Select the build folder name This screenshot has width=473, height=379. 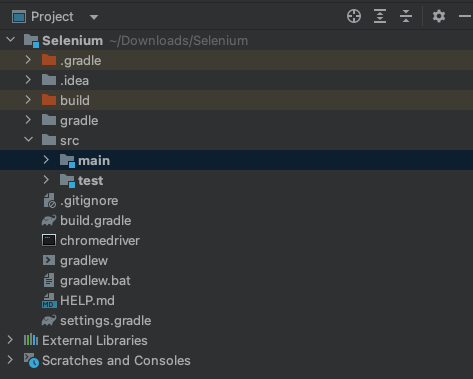[75, 100]
